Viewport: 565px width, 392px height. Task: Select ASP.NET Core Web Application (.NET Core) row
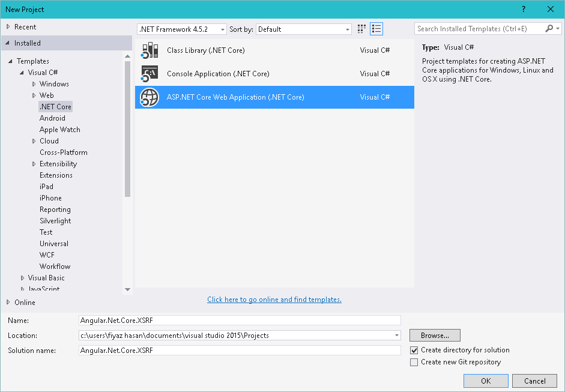tap(274, 97)
